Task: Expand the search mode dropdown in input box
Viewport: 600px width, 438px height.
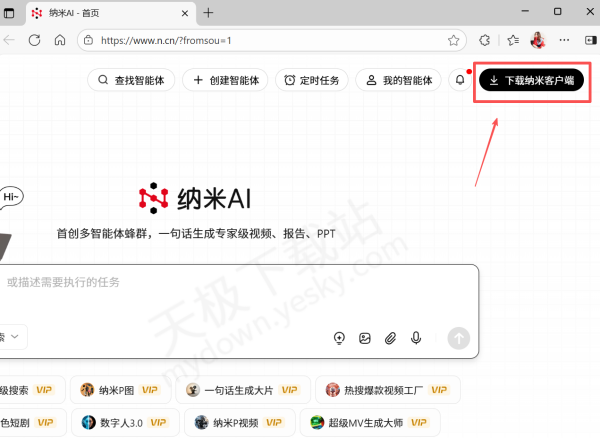Action: click(x=14, y=337)
